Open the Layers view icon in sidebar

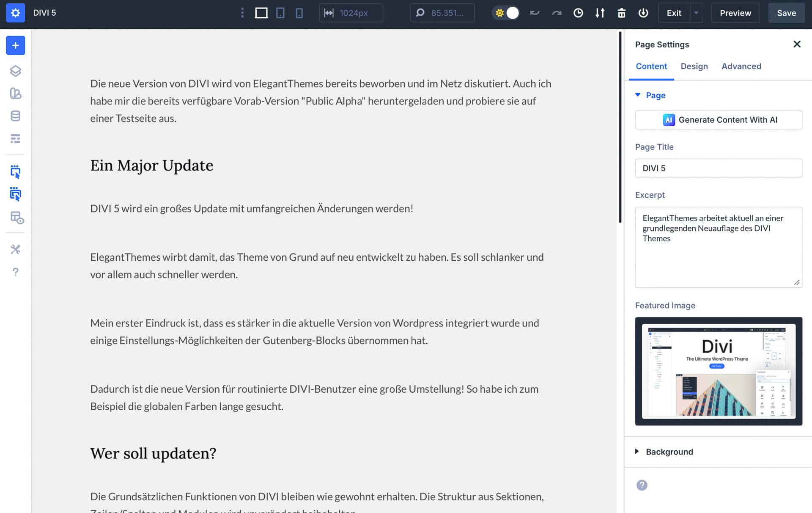coord(15,71)
